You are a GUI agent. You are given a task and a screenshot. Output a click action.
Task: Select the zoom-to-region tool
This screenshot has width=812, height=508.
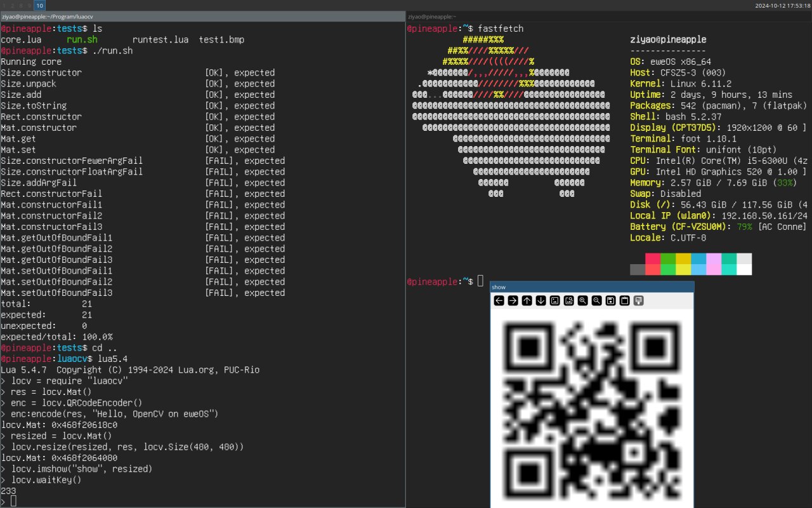569,300
